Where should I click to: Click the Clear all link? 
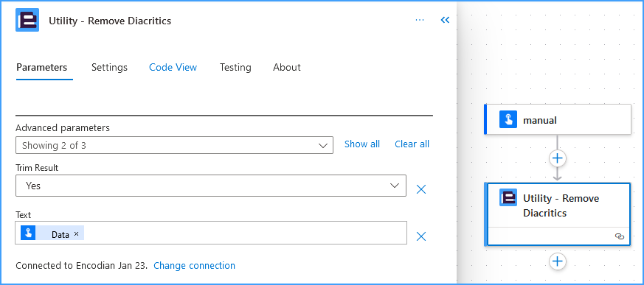[412, 144]
